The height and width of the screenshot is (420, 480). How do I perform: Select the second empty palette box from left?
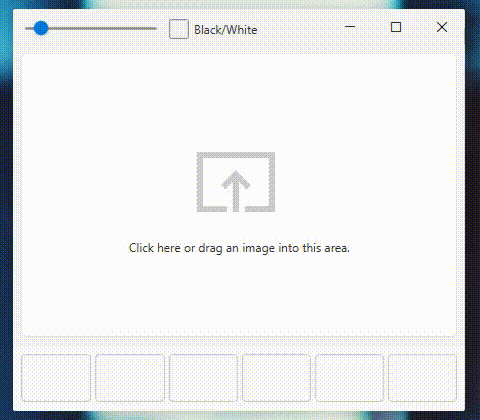130,378
